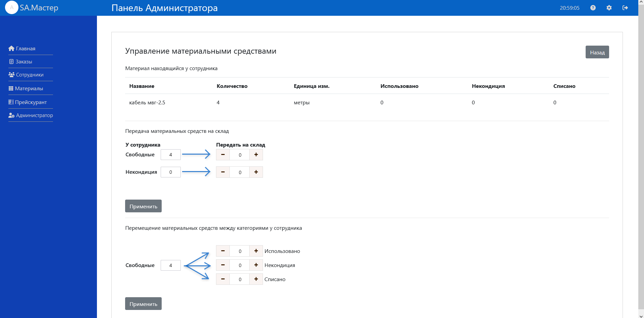Go to the Заказы section
The width and height of the screenshot is (644, 318).
click(x=20, y=62)
